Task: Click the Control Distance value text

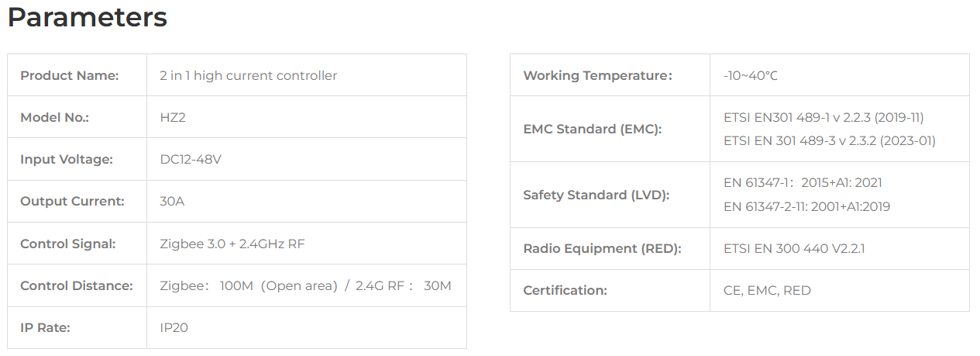Action: pos(305,285)
